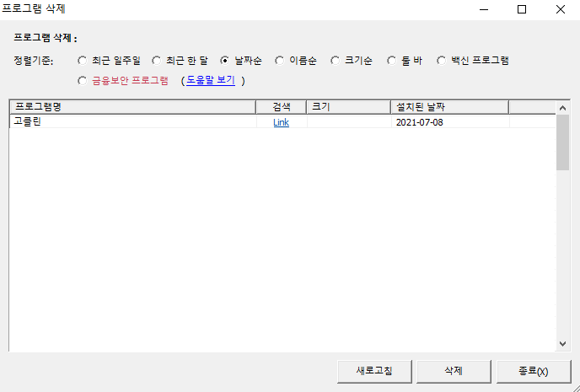580x392 pixels.
Task: Click the 삭제 delete button
Action: coord(454,371)
